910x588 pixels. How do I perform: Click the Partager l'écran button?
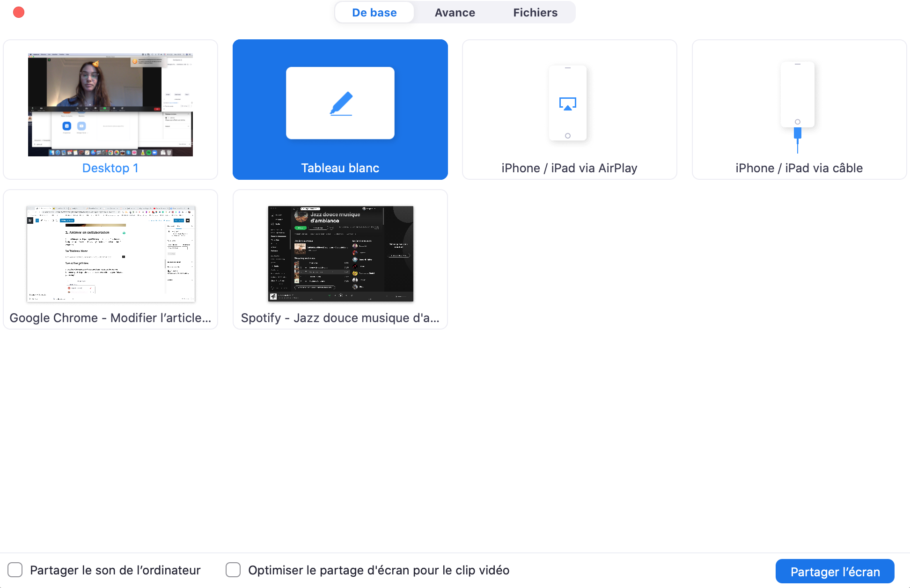[x=835, y=572]
